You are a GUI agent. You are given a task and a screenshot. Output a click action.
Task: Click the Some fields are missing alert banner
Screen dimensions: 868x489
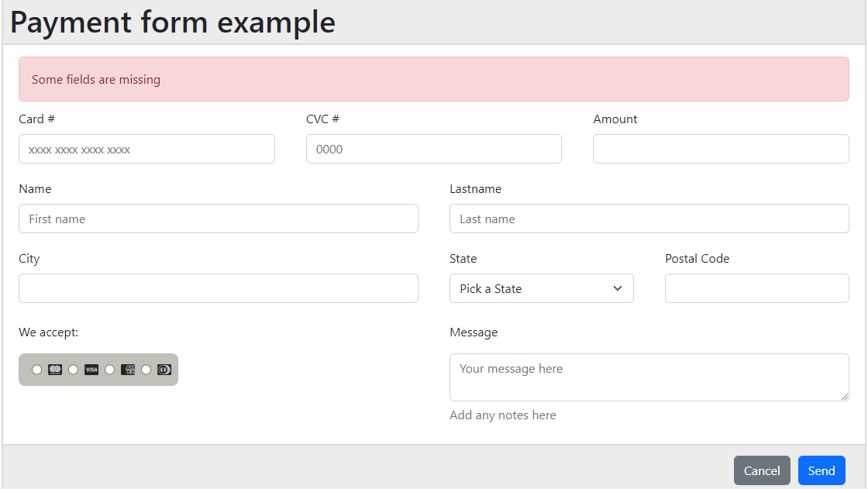point(434,79)
